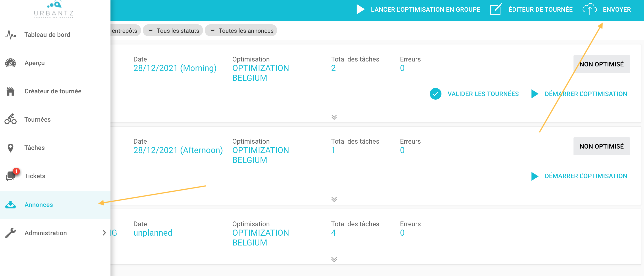Start optimisation for the Afternoon announcement
Viewport: 644px width, 276px height.
point(579,176)
